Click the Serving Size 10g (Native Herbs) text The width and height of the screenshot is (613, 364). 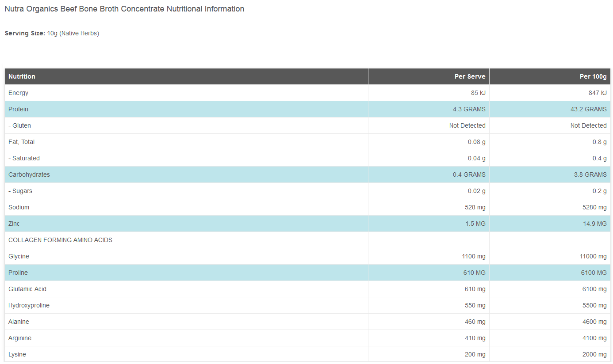click(x=52, y=34)
